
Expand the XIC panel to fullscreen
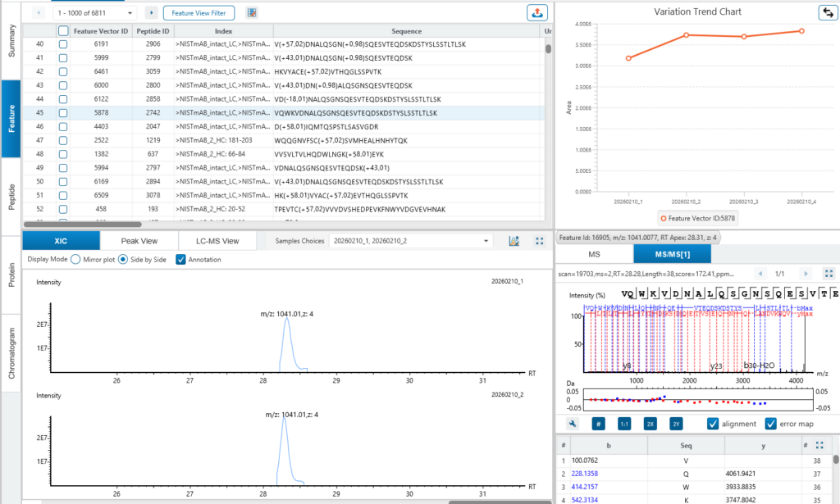pos(540,241)
